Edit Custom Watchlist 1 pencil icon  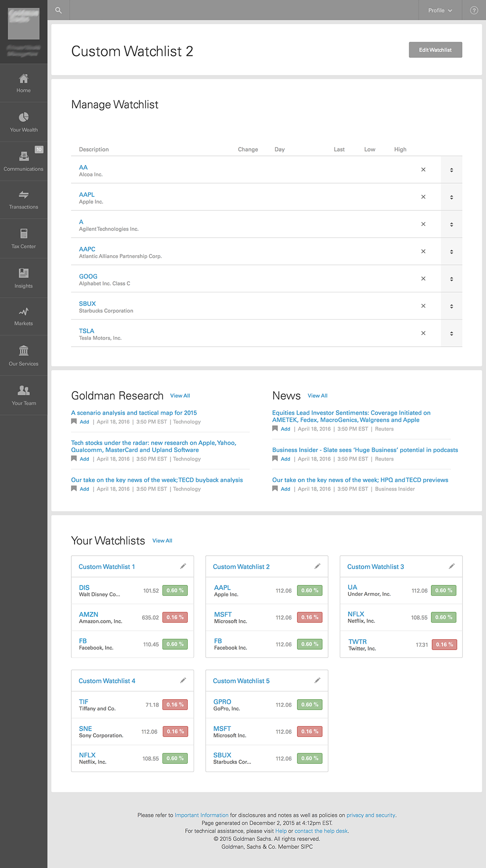[183, 566]
